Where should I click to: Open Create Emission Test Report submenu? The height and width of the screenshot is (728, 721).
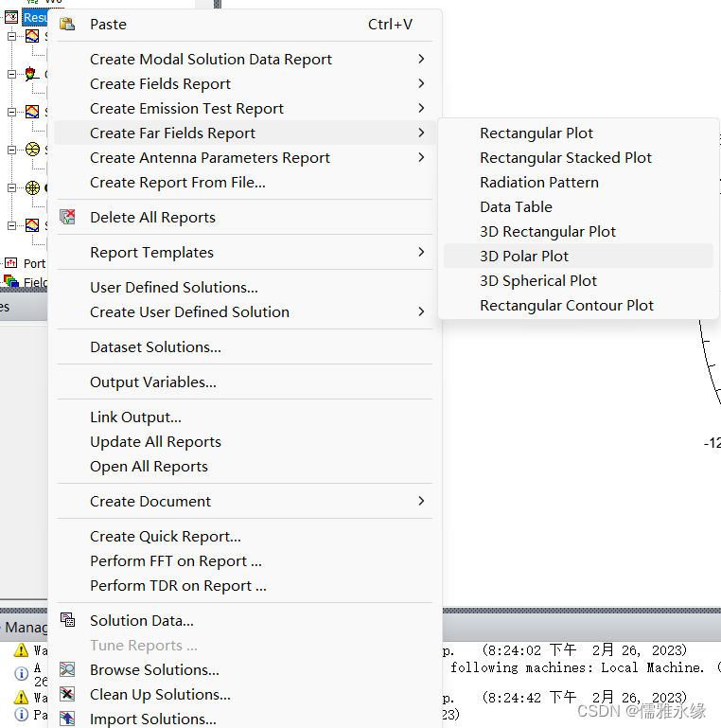point(245,108)
